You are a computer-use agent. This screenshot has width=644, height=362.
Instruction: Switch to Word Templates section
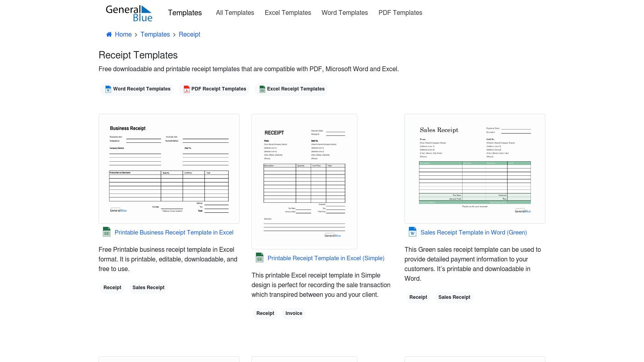pos(345,12)
